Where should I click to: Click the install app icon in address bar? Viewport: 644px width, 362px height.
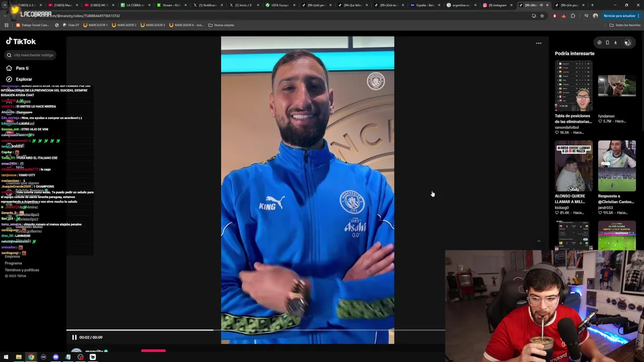pos(534,16)
